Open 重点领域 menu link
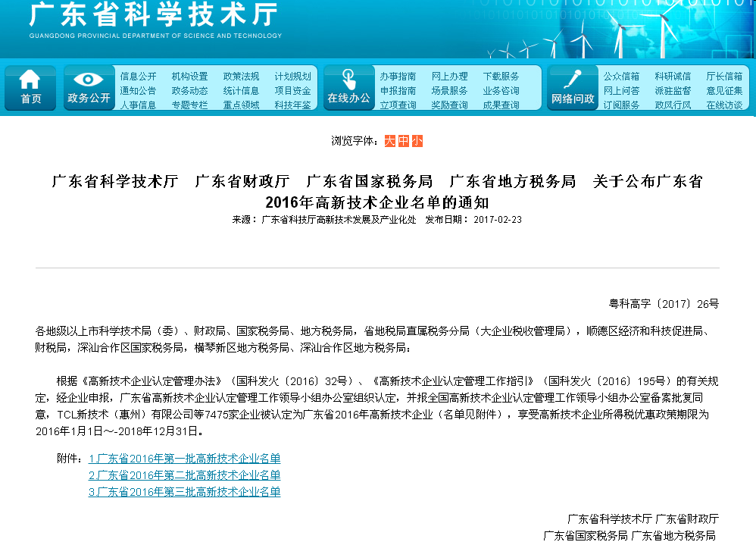The height and width of the screenshot is (542, 756). 241,105
